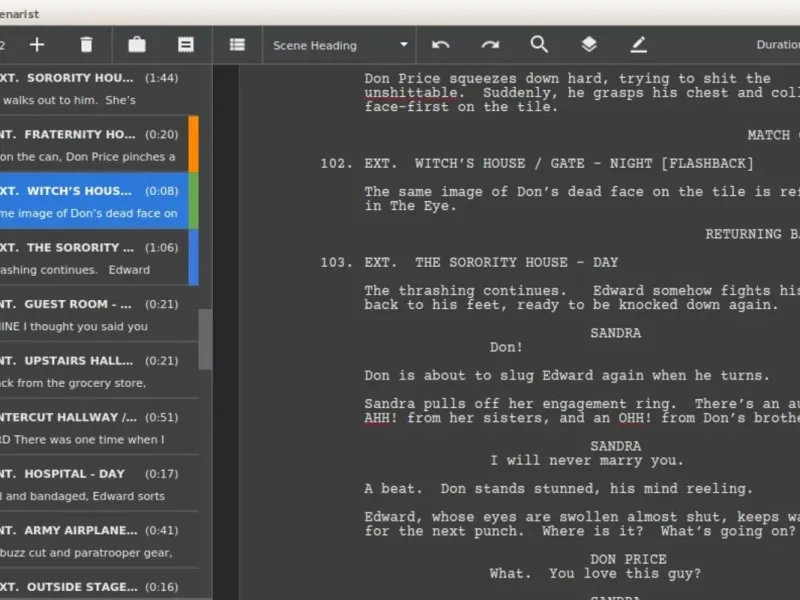Screen dimensions: 800x600
Task: Click synopsis 'ck from the grocery store,'
Action: [x=73, y=383]
